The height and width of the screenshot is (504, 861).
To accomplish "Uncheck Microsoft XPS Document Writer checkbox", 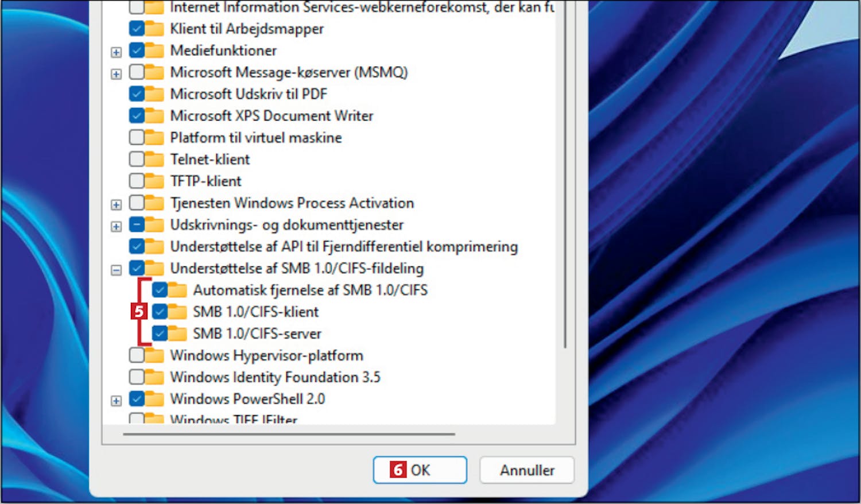I will tap(137, 115).
